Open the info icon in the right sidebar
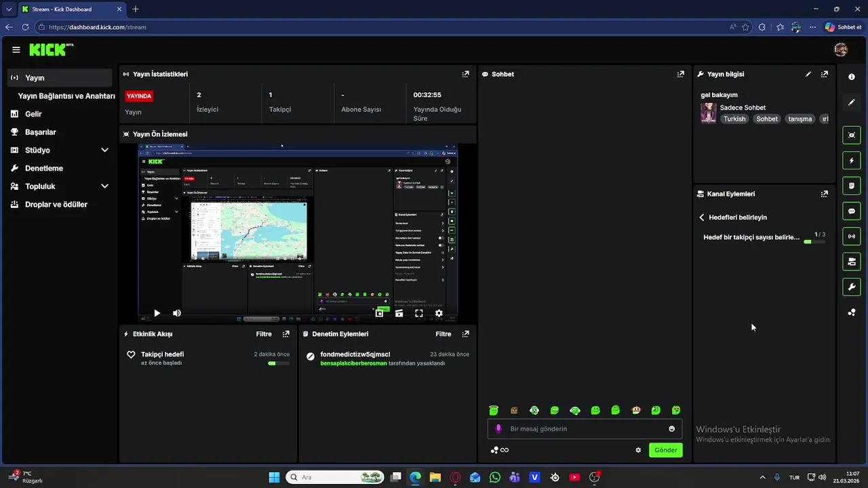This screenshot has width=868, height=488. point(852,77)
